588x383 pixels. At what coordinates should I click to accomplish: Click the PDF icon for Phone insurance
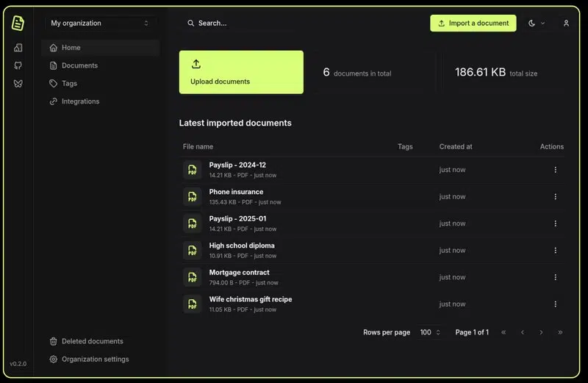pos(193,196)
